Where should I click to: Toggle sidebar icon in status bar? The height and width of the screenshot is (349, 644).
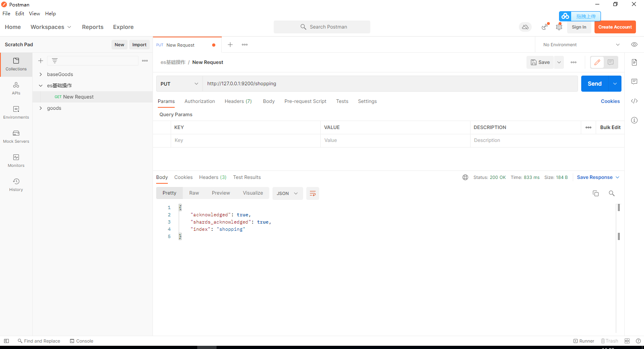coord(6,341)
